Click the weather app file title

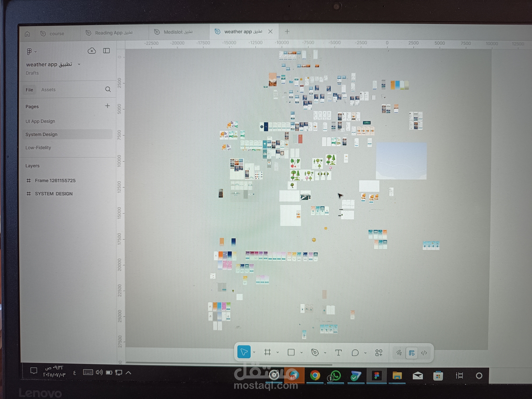pyautogui.click(x=49, y=64)
